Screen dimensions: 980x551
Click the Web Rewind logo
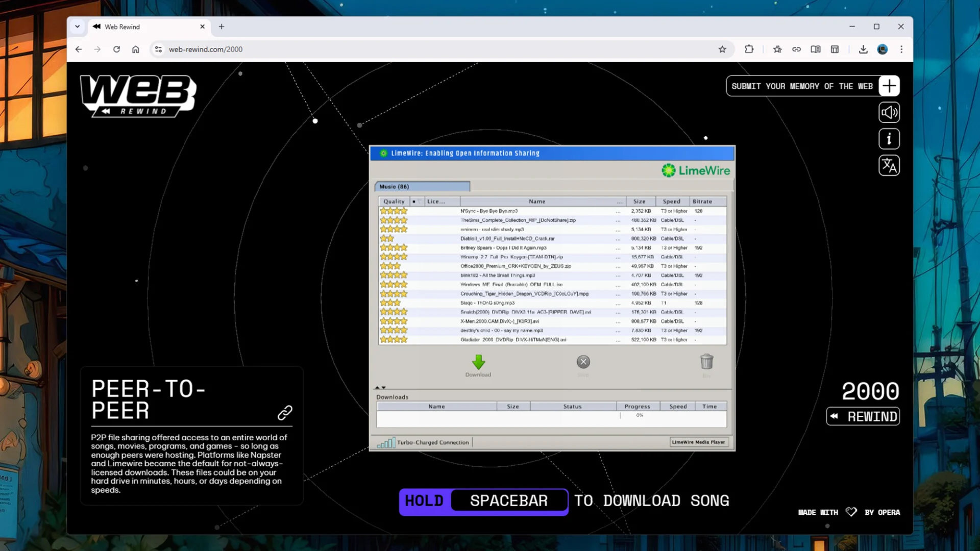point(138,96)
